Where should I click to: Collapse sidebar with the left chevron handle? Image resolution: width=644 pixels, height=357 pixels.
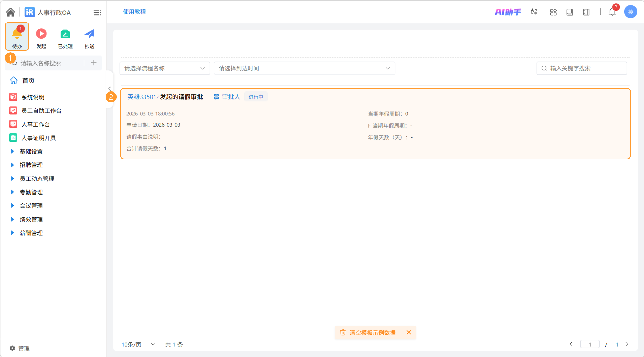[109, 89]
